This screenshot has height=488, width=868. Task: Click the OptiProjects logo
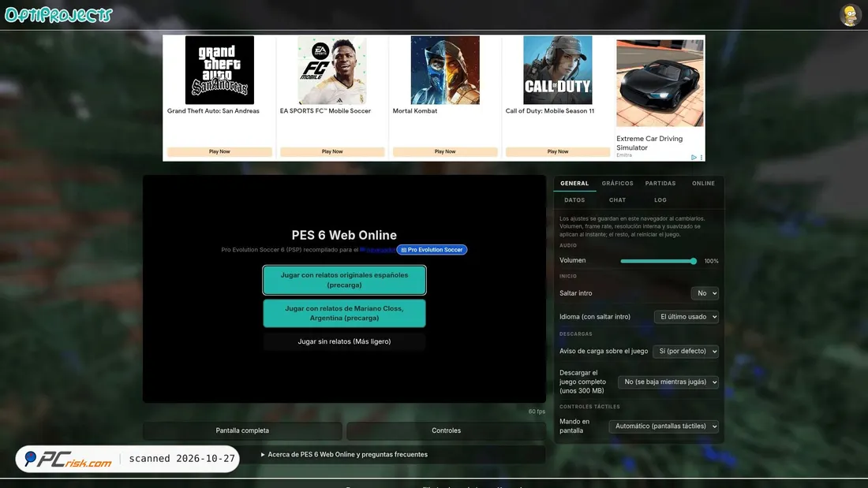click(58, 15)
